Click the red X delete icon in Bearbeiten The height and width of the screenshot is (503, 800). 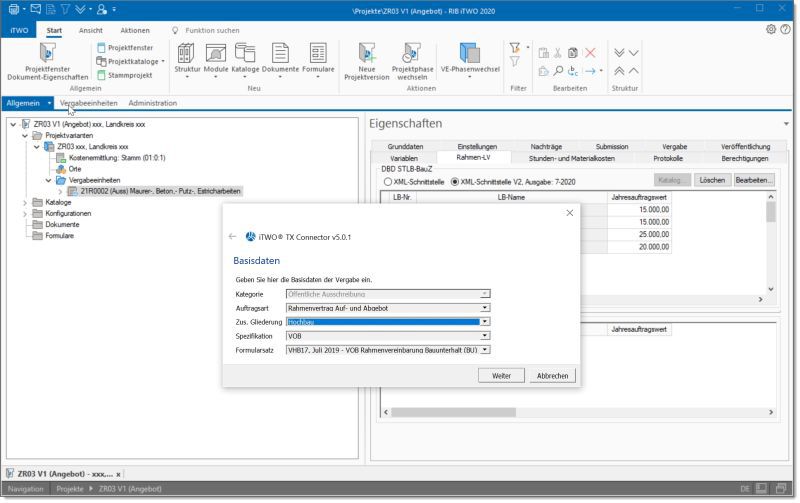coord(590,53)
